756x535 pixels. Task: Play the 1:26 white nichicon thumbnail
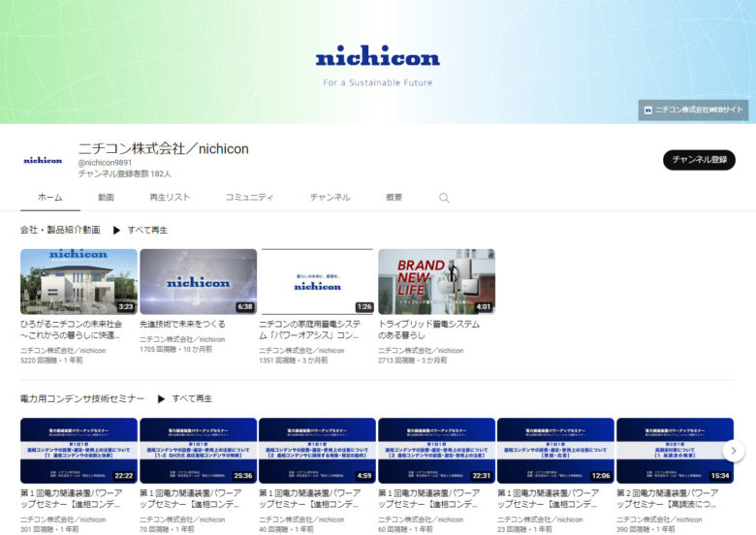pyautogui.click(x=317, y=281)
